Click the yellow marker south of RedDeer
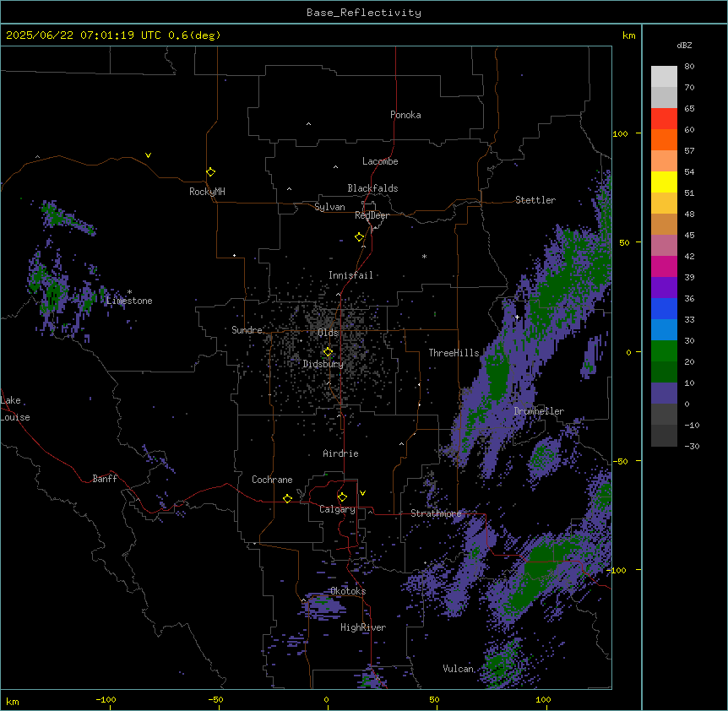The image size is (728, 711). [x=359, y=237]
